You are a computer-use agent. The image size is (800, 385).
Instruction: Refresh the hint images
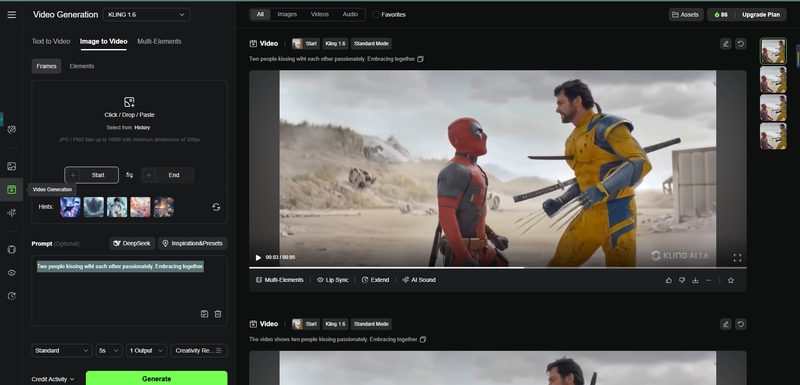(216, 207)
